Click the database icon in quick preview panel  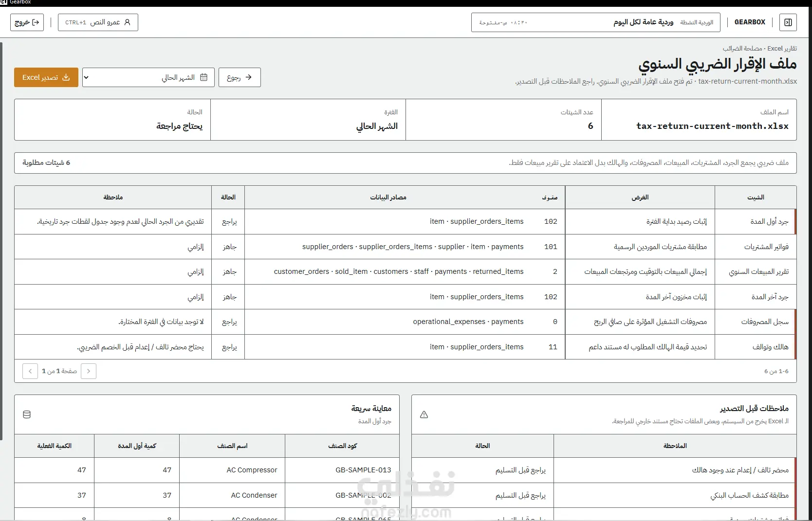27,415
